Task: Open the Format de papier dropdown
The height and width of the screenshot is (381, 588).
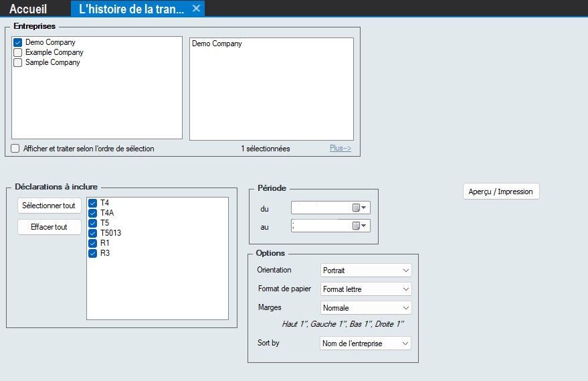Action: click(x=365, y=289)
